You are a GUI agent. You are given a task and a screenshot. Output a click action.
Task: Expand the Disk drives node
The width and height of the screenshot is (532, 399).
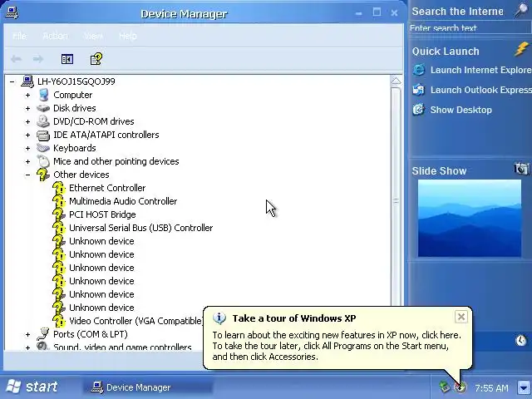click(x=27, y=108)
